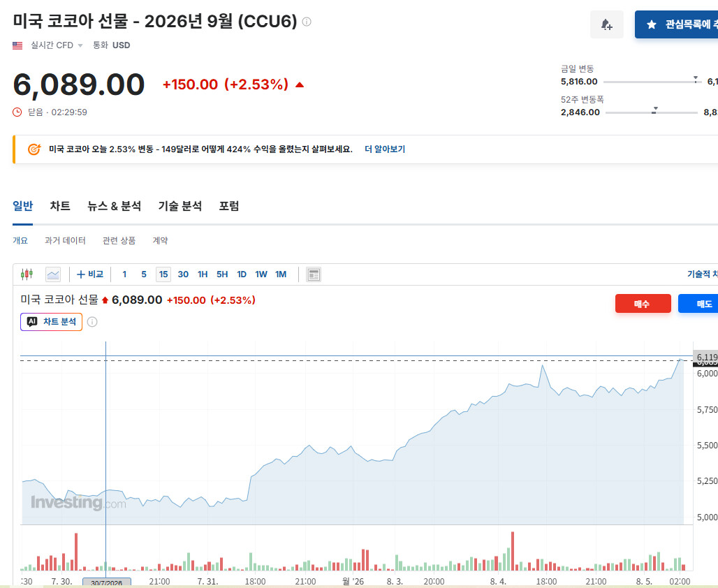Screen dimensions: 718x588
Task: Select the 1H chart interval
Action: [203, 274]
